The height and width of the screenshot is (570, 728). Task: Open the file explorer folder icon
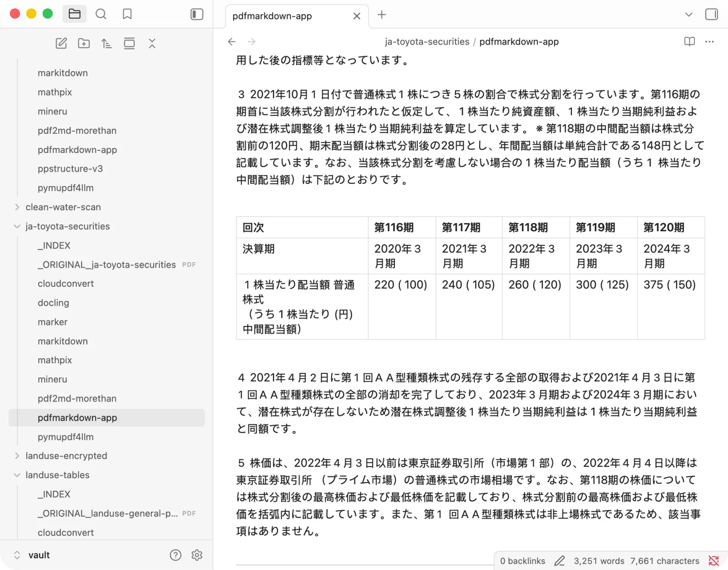[x=75, y=14]
